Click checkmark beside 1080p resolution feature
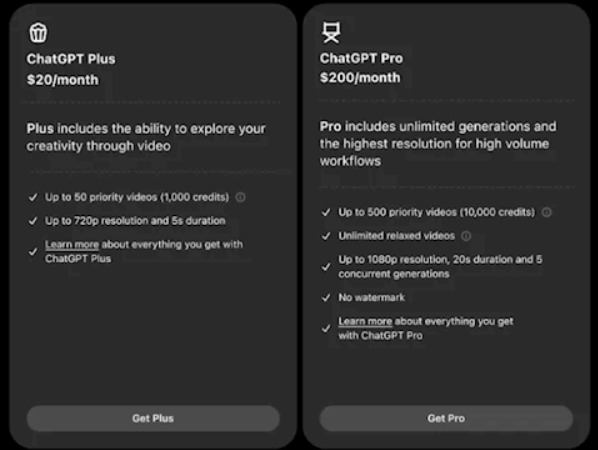The width and height of the screenshot is (598, 450). pyautogui.click(x=326, y=267)
